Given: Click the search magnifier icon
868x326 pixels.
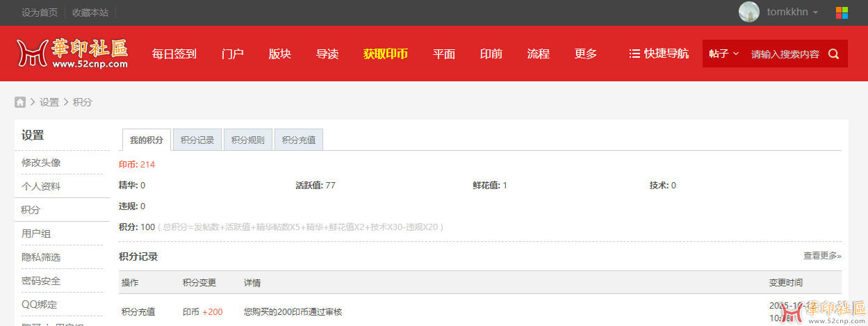Looking at the screenshot, I should tap(833, 54).
